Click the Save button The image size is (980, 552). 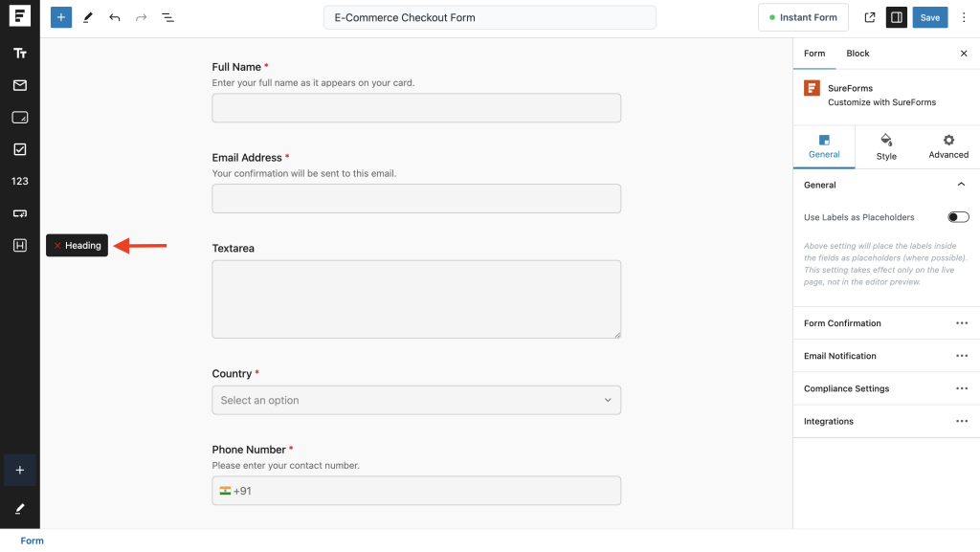point(930,17)
